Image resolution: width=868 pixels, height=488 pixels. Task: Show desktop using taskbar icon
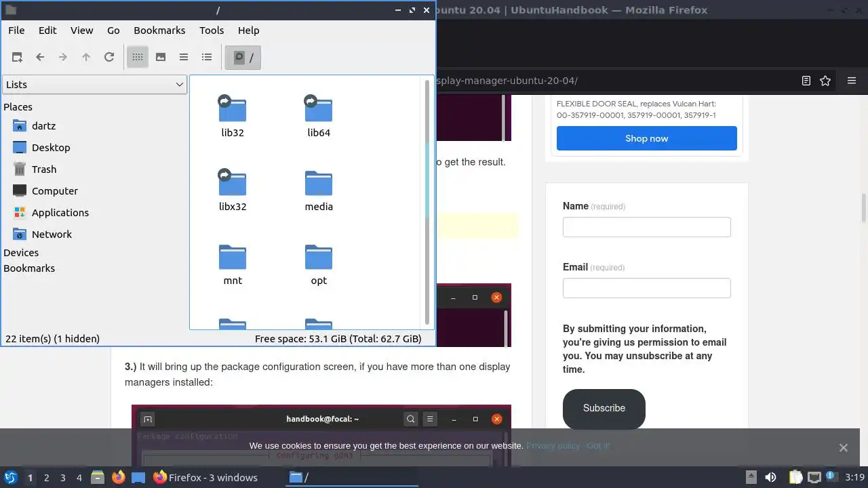138,478
